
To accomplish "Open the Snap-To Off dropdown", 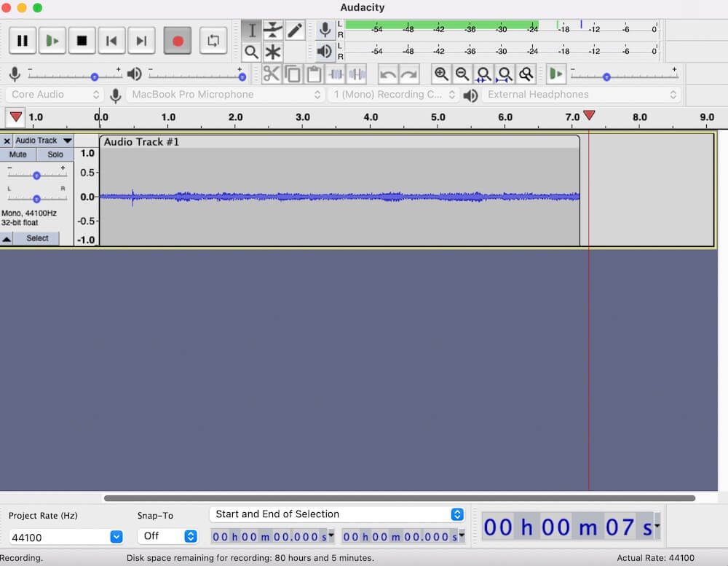I will point(167,536).
